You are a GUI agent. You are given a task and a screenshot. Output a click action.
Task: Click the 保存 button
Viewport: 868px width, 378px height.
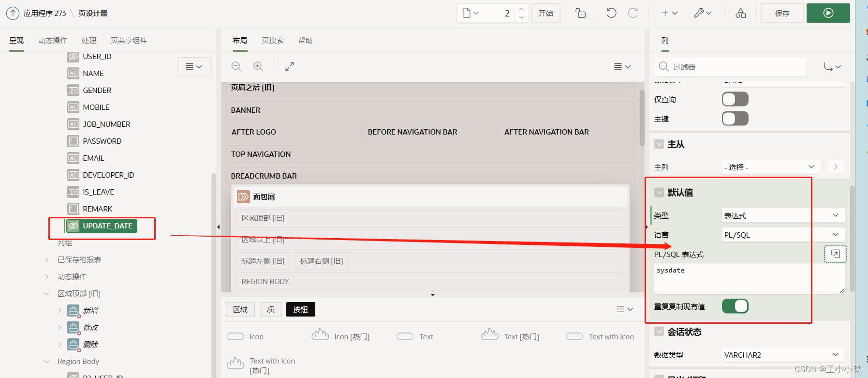coord(782,13)
